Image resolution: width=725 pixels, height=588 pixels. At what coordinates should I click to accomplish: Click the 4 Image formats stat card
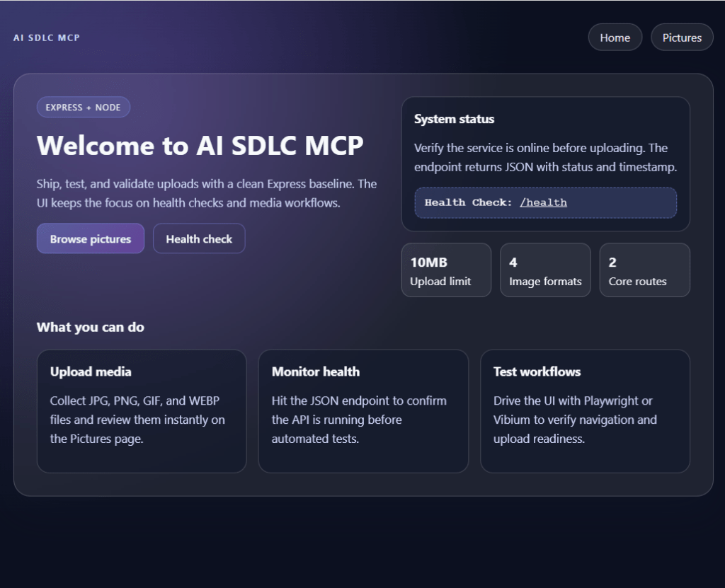tap(545, 270)
